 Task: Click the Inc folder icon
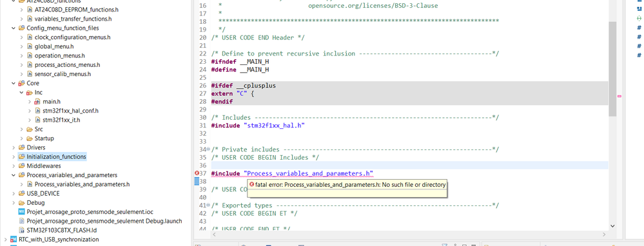coord(30,93)
